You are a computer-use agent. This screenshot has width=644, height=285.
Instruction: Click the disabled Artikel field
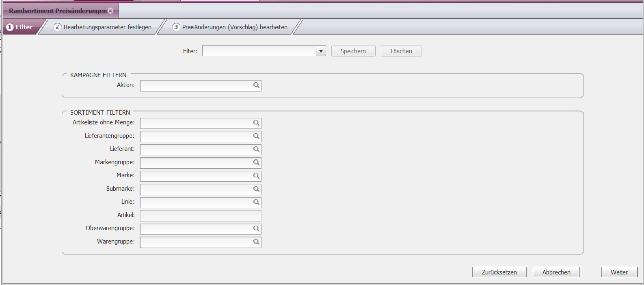coord(201,215)
